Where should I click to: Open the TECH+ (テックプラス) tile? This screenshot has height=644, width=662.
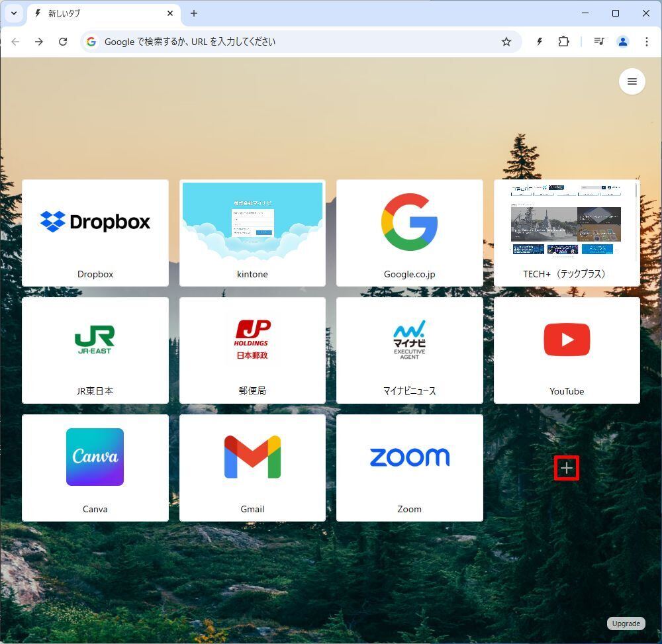tap(567, 233)
